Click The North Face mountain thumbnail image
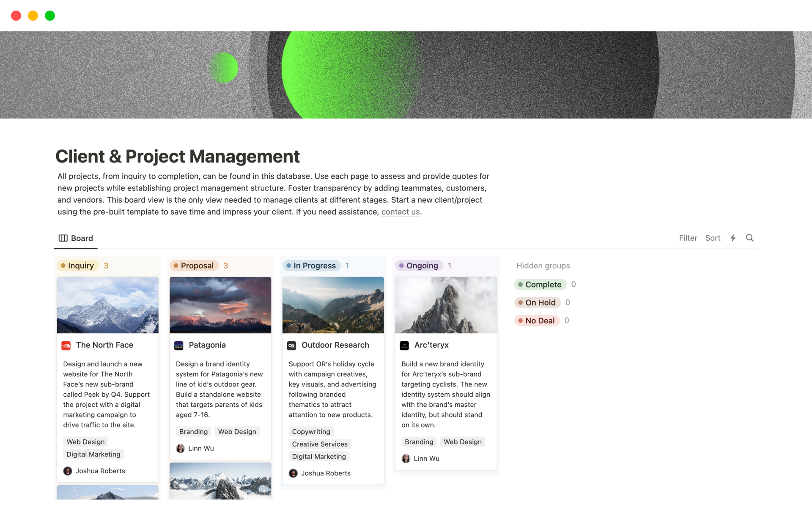 pos(107,305)
